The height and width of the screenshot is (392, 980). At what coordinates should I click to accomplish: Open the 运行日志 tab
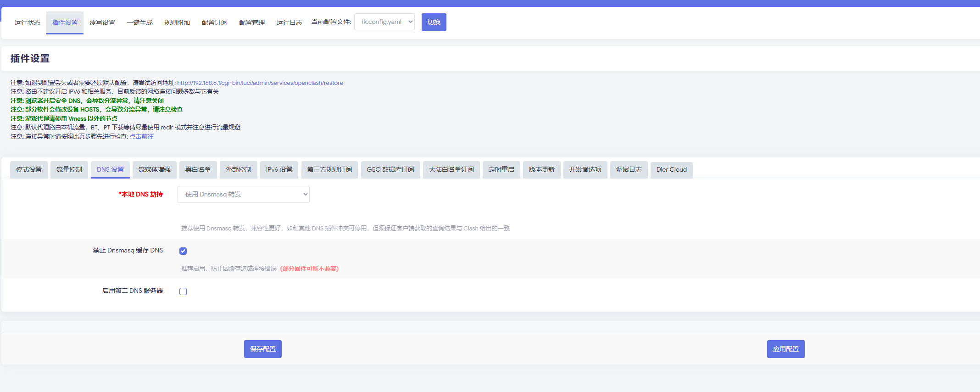[x=289, y=22]
